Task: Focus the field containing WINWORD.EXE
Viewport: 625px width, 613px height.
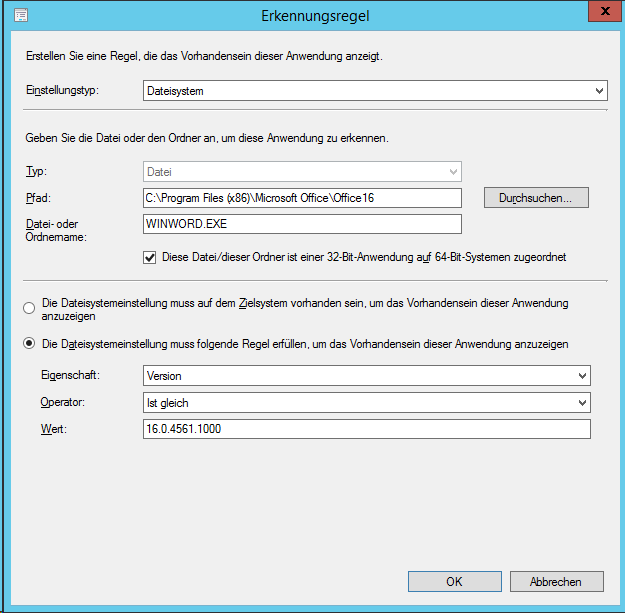Action: click(302, 224)
